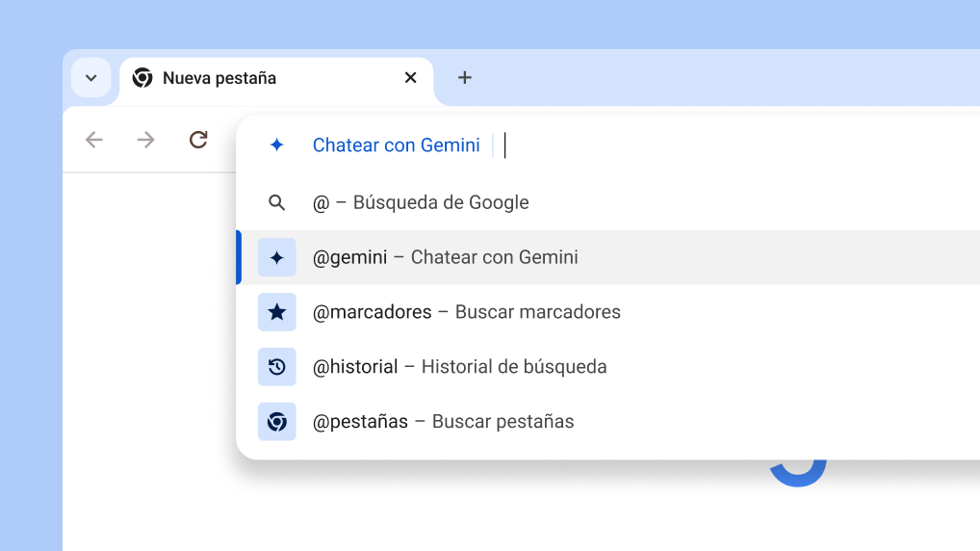The width and height of the screenshot is (980, 551).
Task: Reload the page
Action: pyautogui.click(x=198, y=140)
